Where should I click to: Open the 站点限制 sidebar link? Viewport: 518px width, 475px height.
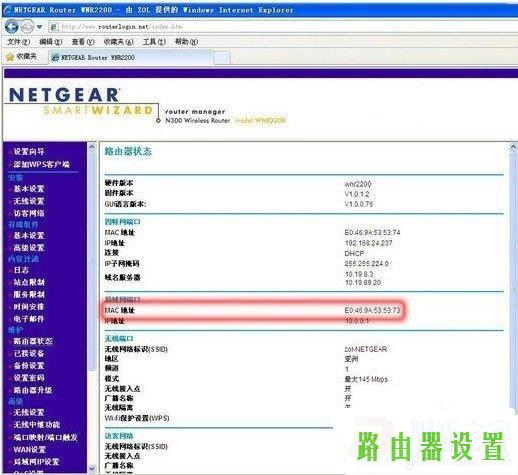coord(29,282)
